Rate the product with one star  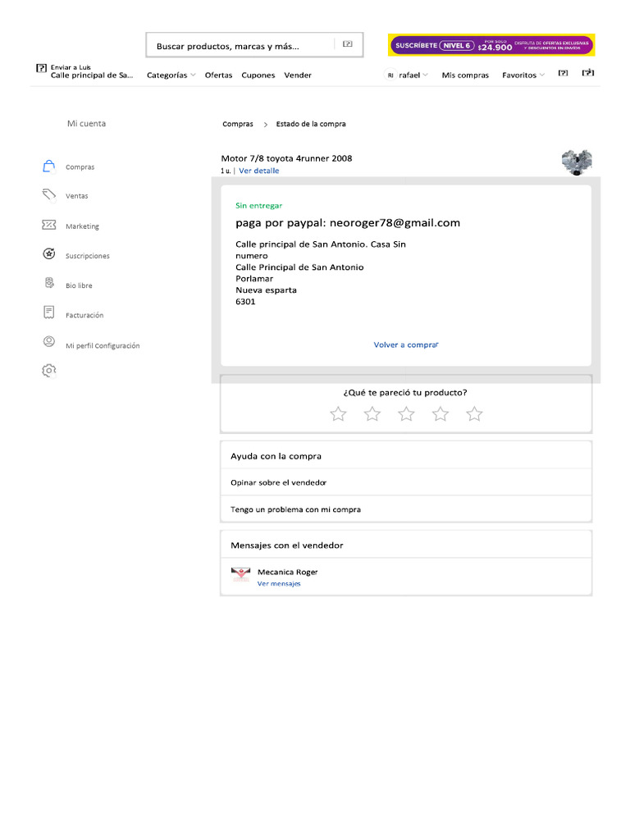point(338,414)
